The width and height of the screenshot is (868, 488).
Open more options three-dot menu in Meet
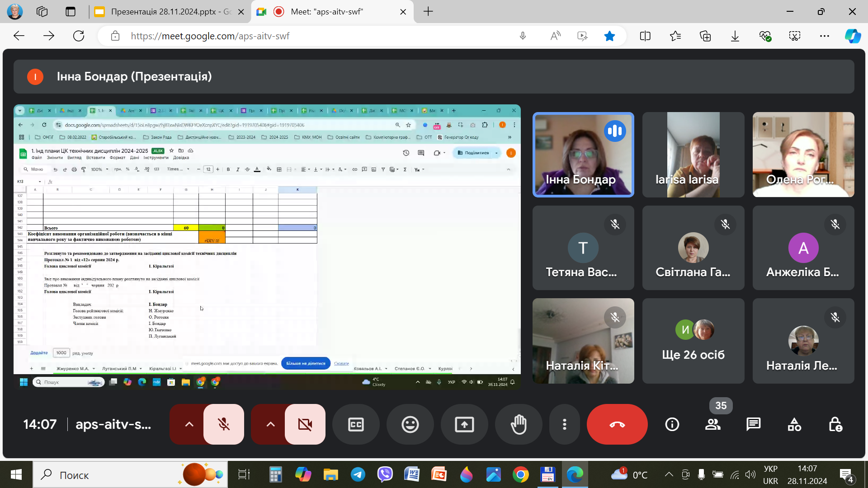(564, 424)
